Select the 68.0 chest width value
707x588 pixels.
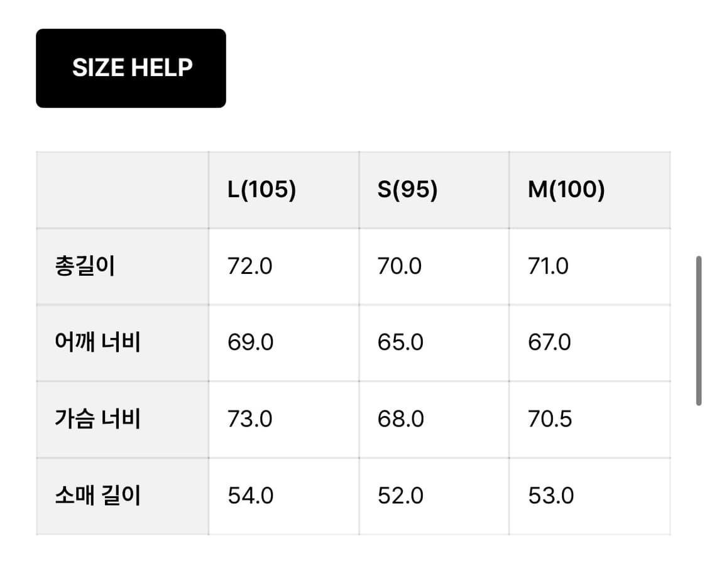(400, 418)
